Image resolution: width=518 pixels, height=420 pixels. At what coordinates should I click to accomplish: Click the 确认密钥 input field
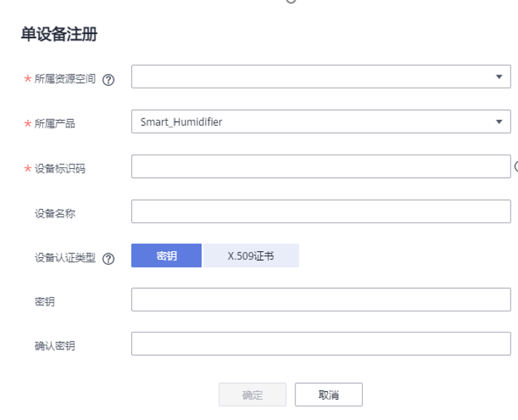tap(320, 344)
